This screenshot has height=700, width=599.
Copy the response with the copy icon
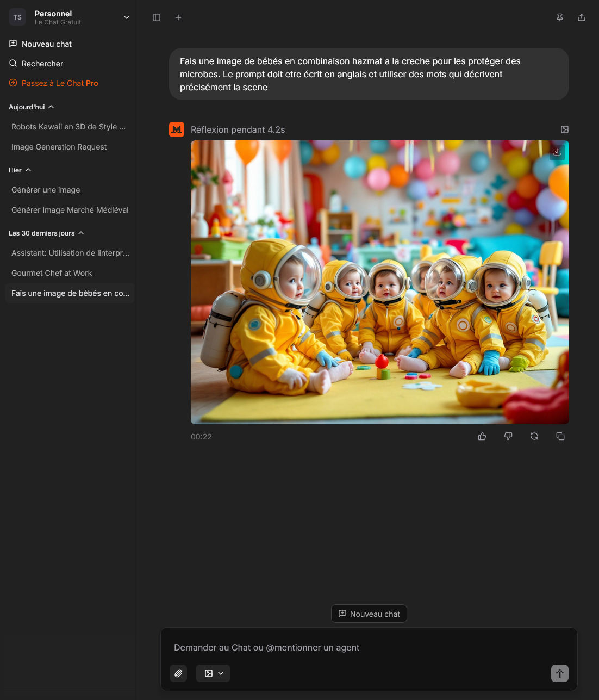(x=560, y=436)
